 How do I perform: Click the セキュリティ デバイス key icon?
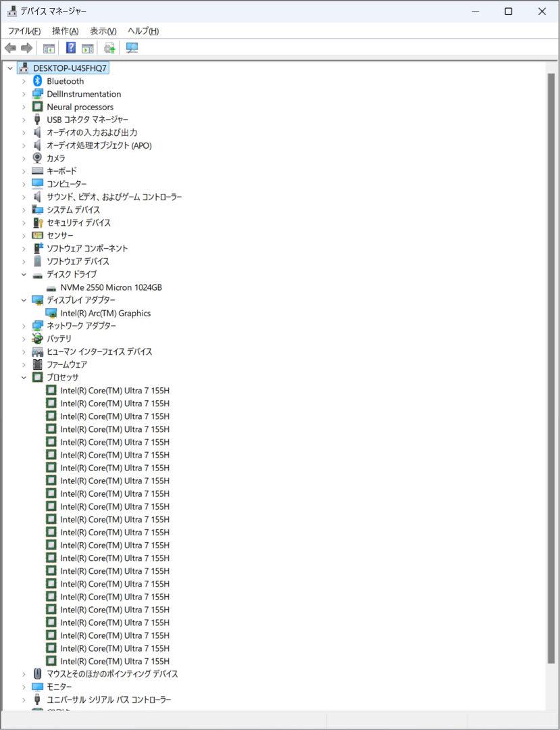click(x=38, y=222)
